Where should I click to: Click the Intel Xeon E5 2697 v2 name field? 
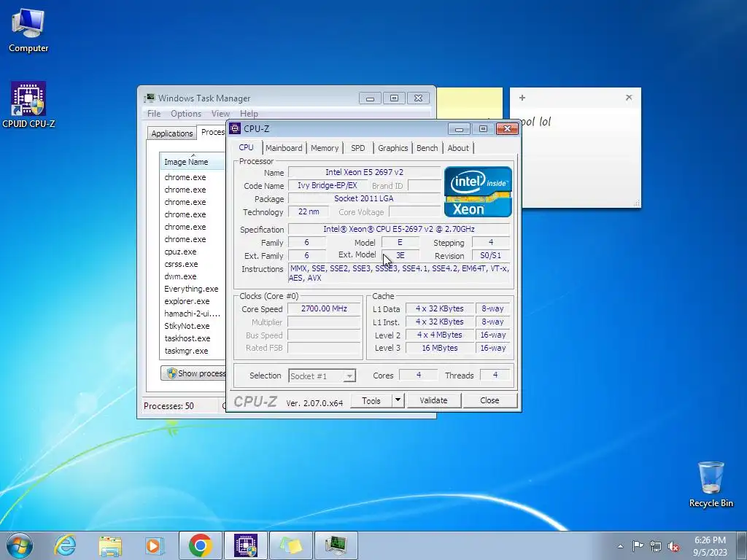(x=365, y=172)
